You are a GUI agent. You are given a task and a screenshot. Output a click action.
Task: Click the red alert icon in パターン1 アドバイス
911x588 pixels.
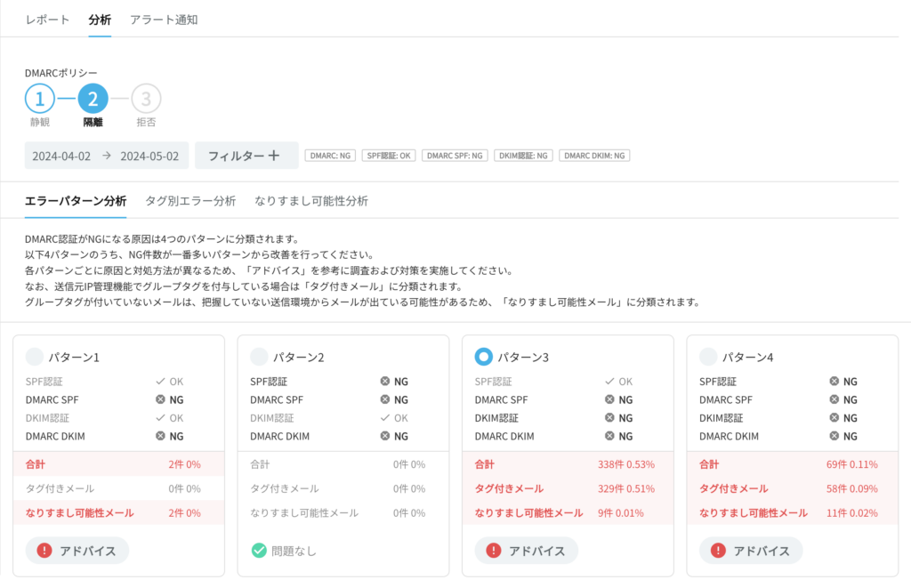click(44, 551)
